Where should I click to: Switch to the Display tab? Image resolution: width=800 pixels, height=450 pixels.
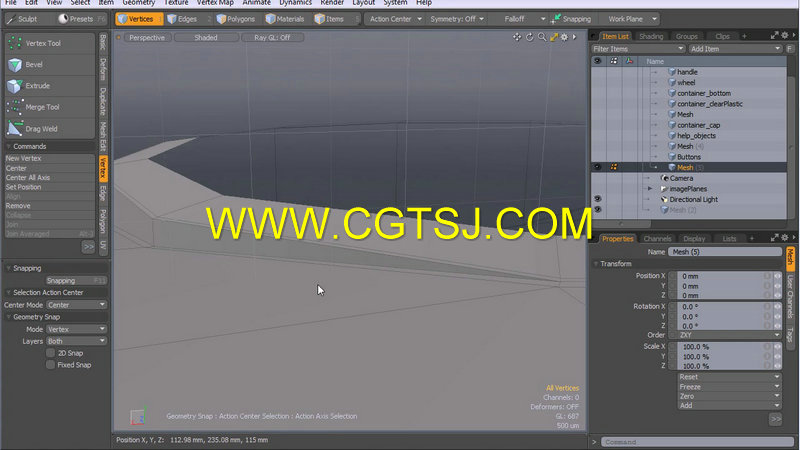pos(694,238)
